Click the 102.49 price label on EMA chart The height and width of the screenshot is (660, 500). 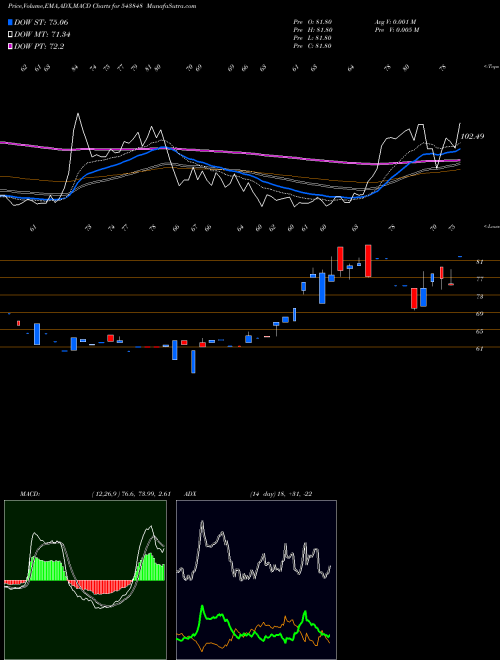tap(472, 136)
